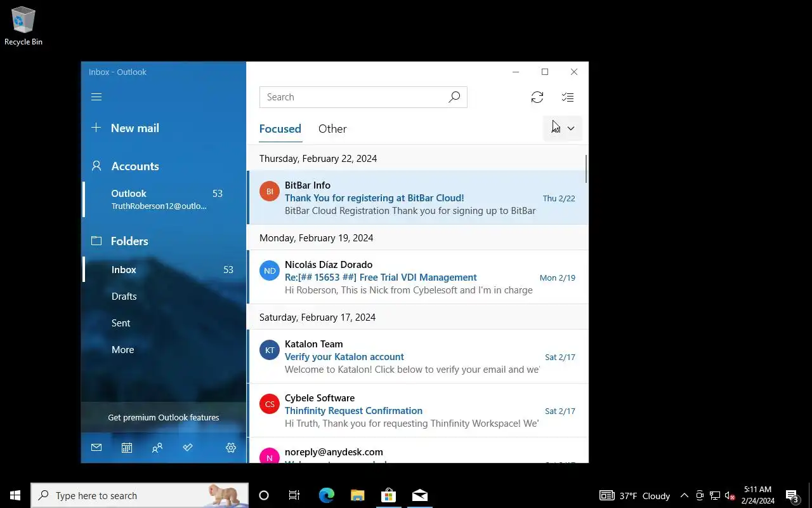This screenshot has width=812, height=508.
Task: Show hidden system tray icons
Action: (x=684, y=495)
